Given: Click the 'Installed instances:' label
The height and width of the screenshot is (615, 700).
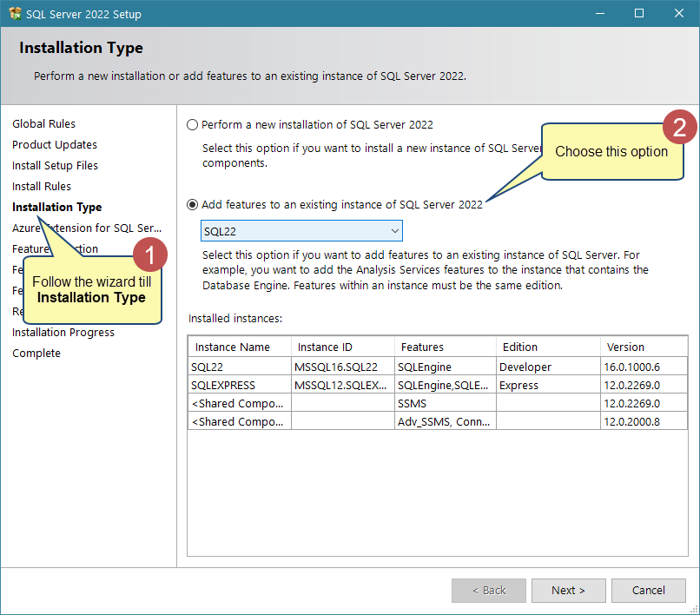Looking at the screenshot, I should coord(235,319).
